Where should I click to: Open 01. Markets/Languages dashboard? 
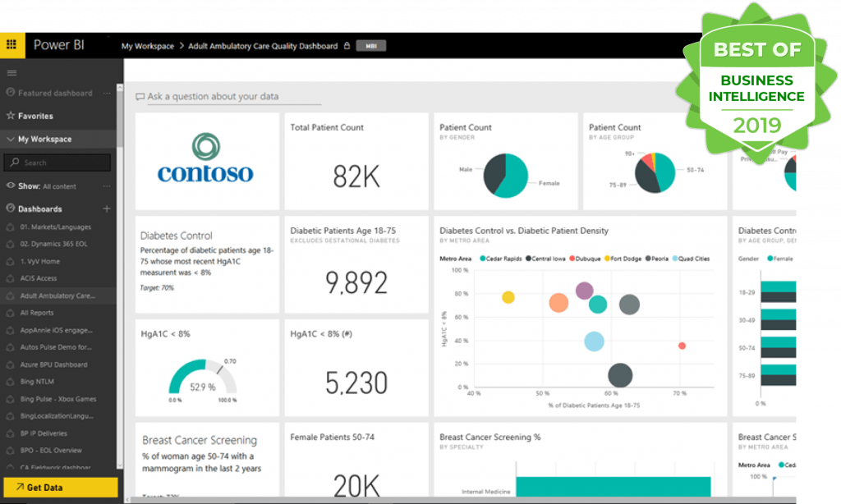click(55, 227)
